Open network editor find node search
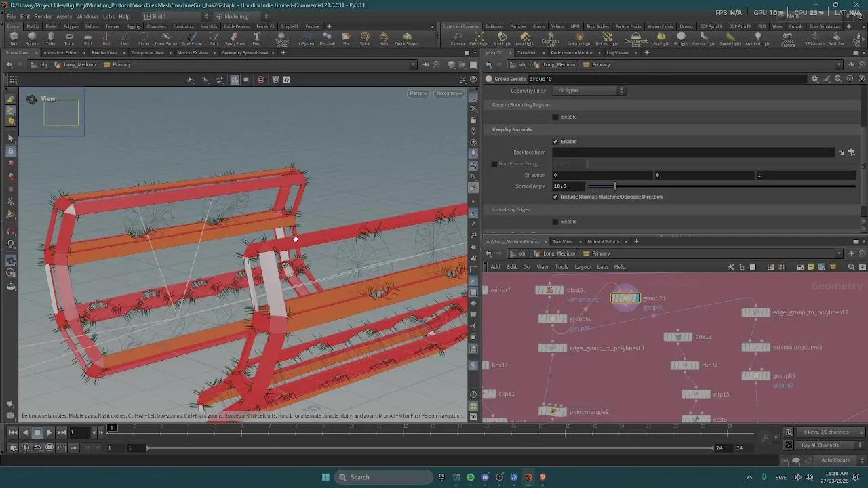This screenshot has height=488, width=868. (851, 267)
